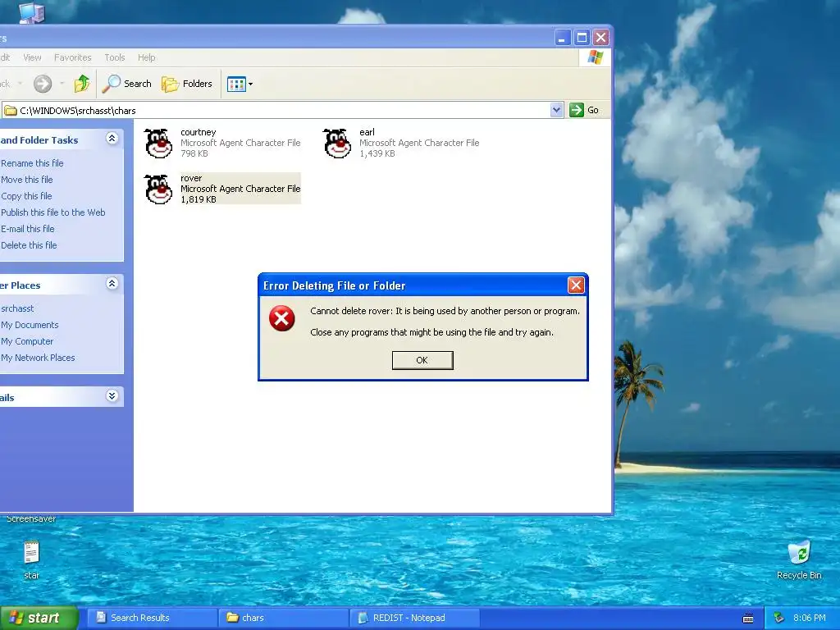
Task: Open the Recycle Bin desktop icon
Action: [799, 561]
